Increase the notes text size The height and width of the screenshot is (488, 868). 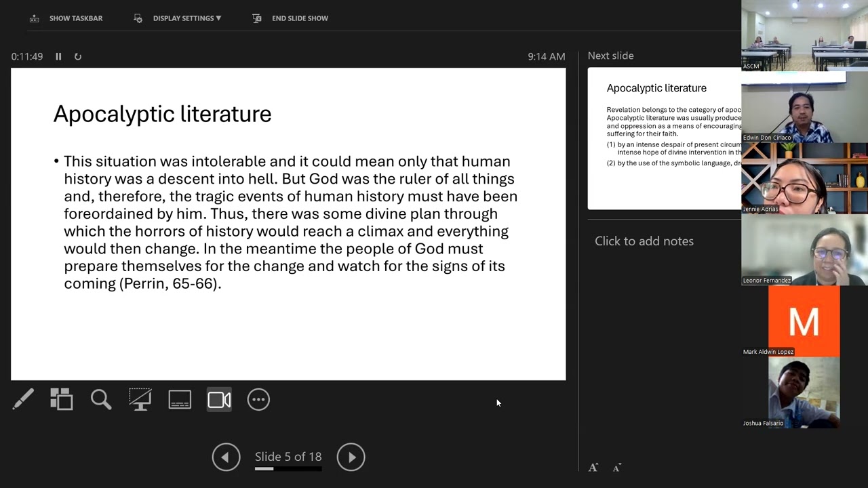point(593,468)
